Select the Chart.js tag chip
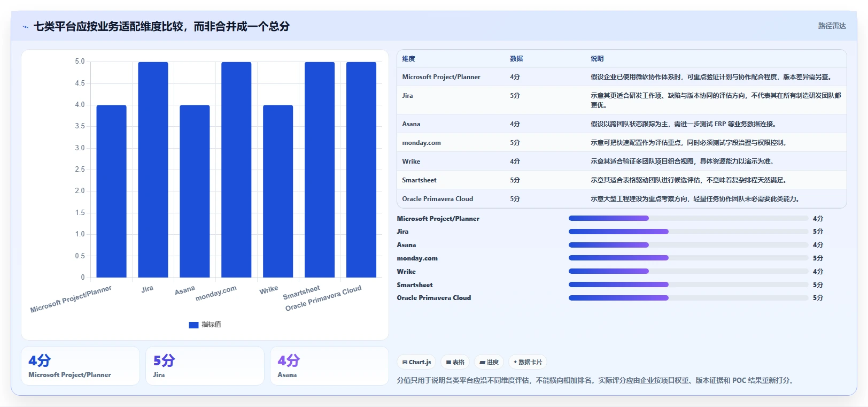 tap(416, 362)
